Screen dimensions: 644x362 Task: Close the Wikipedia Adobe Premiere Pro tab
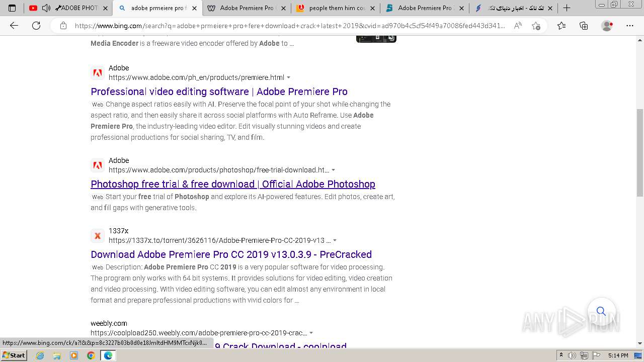click(284, 8)
